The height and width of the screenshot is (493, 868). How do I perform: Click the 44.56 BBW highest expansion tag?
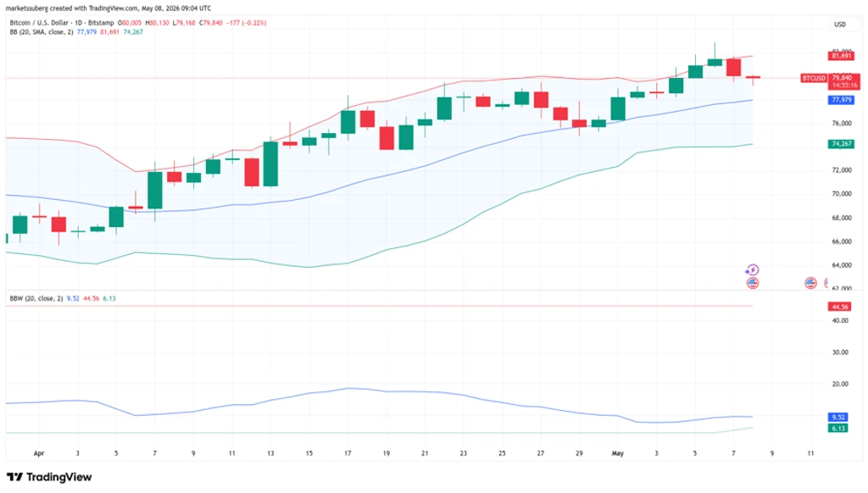point(839,307)
